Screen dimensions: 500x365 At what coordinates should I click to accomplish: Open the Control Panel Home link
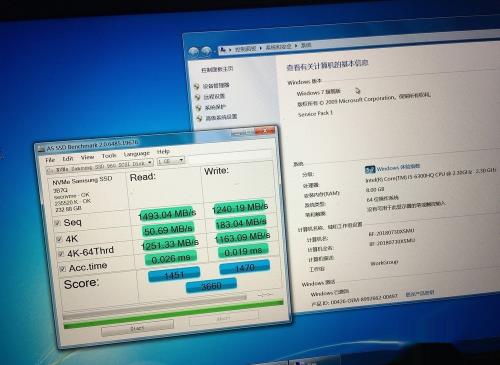[x=217, y=69]
